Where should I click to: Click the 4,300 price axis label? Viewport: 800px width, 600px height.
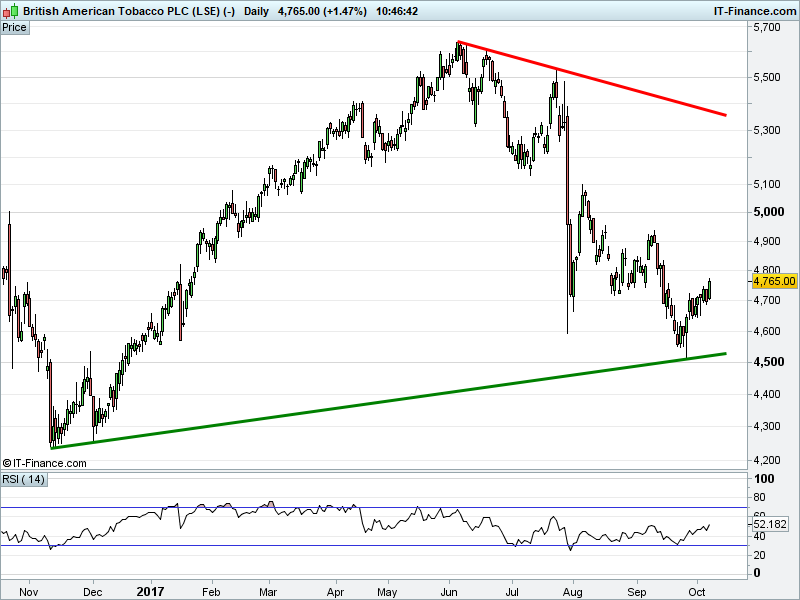point(767,426)
